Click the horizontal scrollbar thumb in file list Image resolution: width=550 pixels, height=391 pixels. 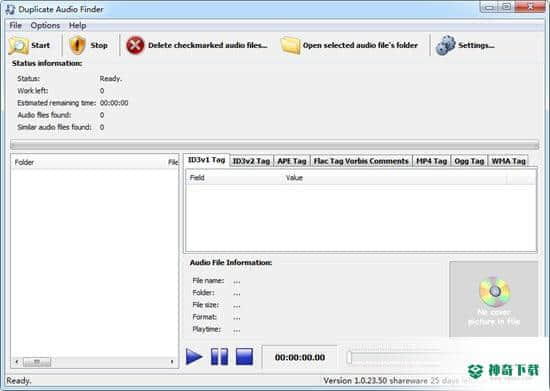[37, 362]
